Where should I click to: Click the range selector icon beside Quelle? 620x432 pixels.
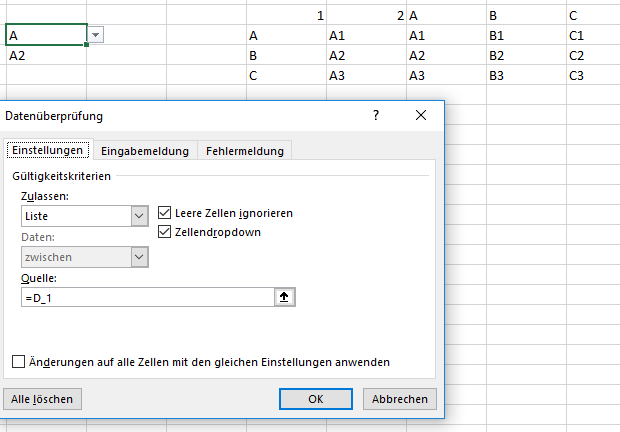pos(285,297)
